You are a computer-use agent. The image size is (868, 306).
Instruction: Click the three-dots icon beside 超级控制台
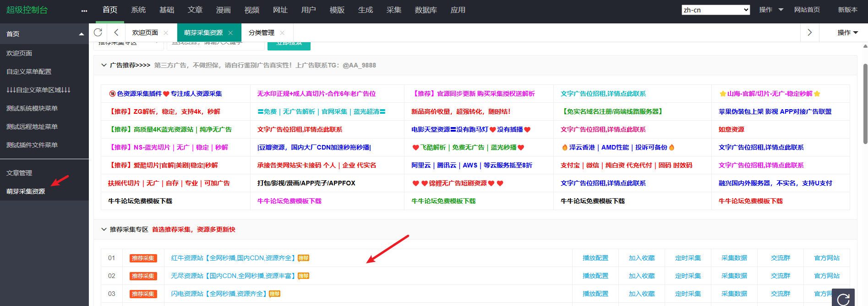(x=84, y=11)
